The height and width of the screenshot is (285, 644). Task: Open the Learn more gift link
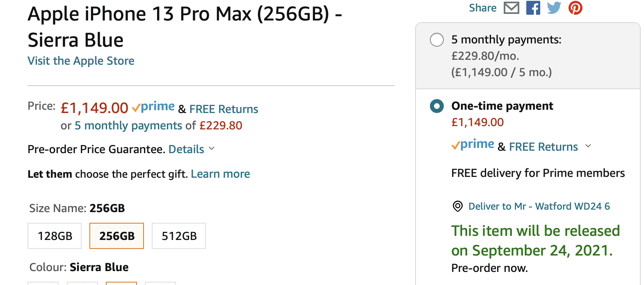220,174
